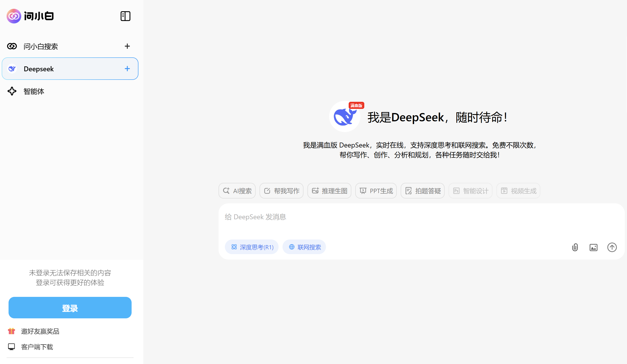The image size is (627, 364).
Task: Choose the 拍题答疑 shortcut
Action: pos(422,191)
